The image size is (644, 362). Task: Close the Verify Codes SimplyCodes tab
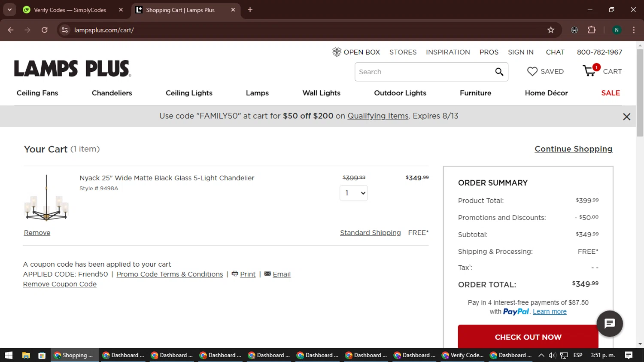point(121,10)
